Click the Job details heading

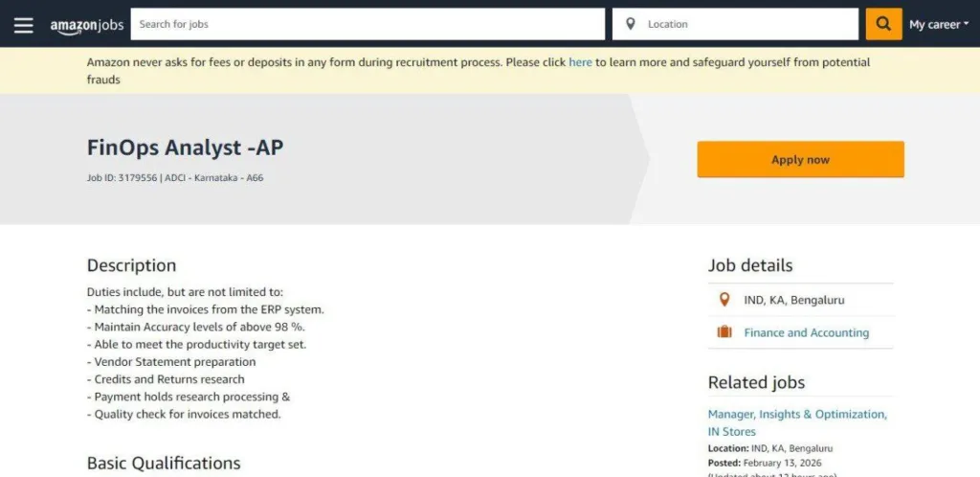tap(750, 265)
